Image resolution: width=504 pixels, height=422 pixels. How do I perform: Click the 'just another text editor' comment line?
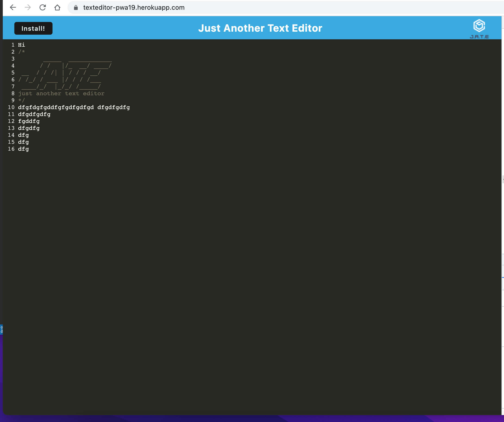pos(61,94)
